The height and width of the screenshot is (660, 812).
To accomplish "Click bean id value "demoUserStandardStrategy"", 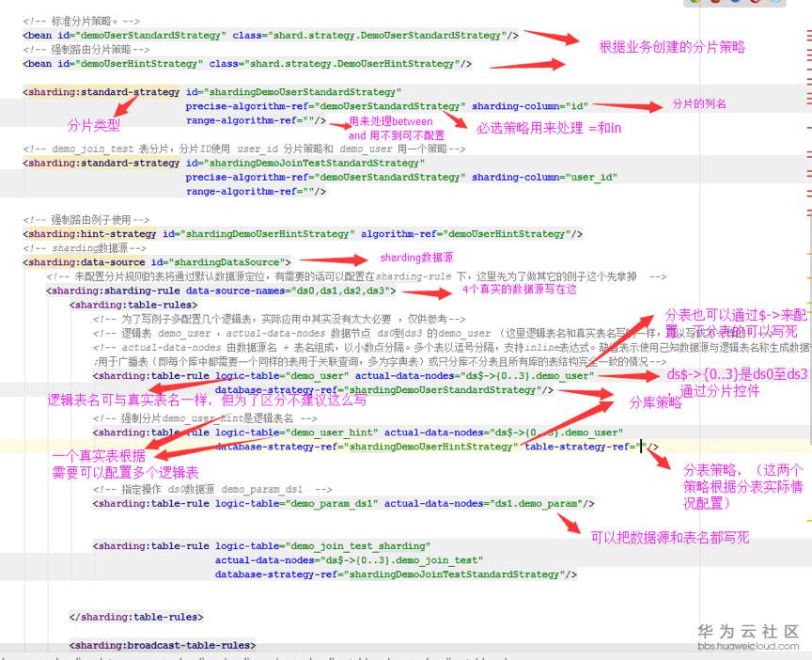I will click(150, 35).
